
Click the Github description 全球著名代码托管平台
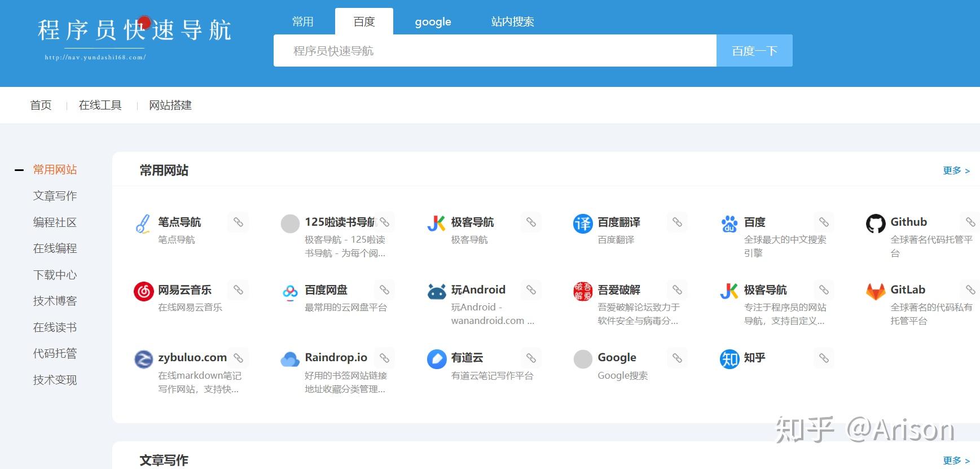(x=931, y=246)
